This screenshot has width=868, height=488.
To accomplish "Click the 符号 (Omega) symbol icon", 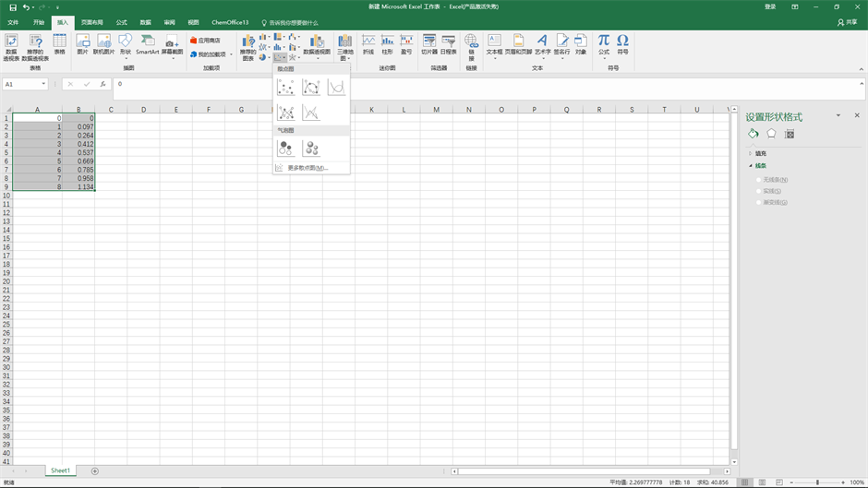I will [622, 43].
